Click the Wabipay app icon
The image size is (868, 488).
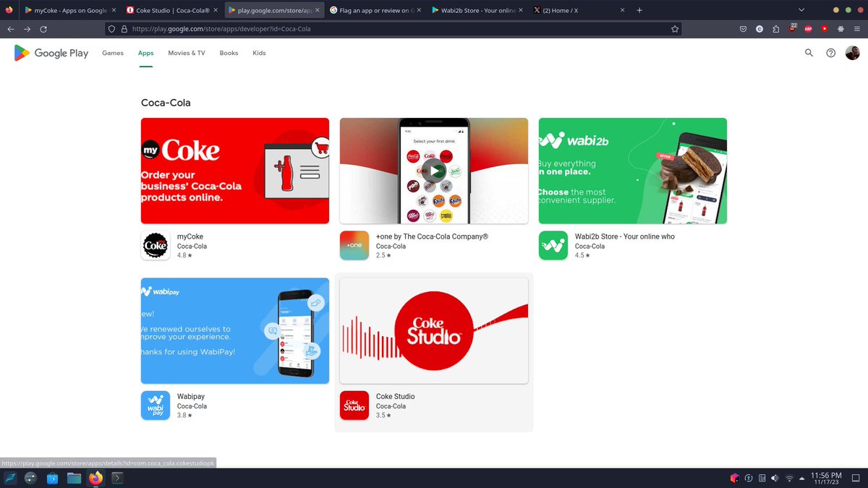[x=156, y=406]
